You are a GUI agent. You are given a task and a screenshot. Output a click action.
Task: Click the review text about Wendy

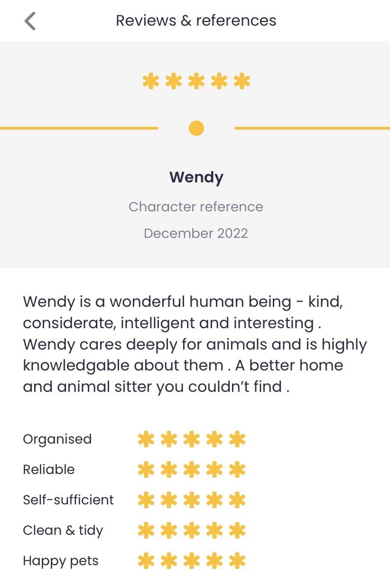point(195,344)
